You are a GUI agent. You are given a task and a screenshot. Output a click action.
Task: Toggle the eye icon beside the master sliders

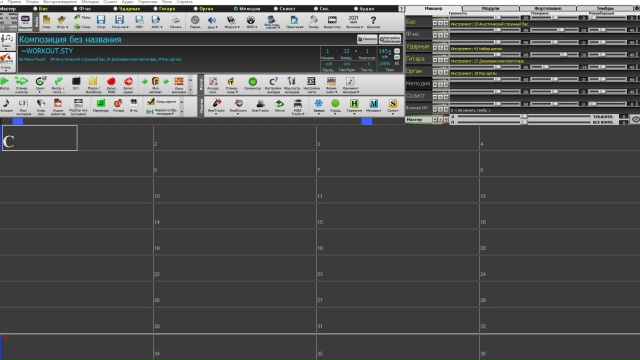[x=636, y=120]
